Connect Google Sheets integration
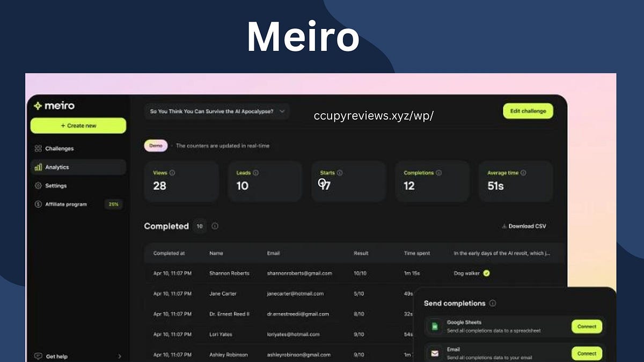The height and width of the screenshot is (362, 644). click(x=587, y=327)
